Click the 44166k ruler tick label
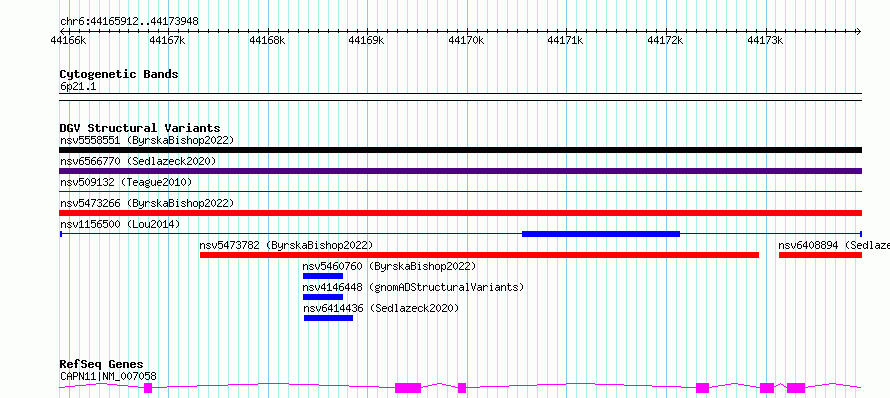Viewport: 890px width, 398px height. tap(69, 40)
